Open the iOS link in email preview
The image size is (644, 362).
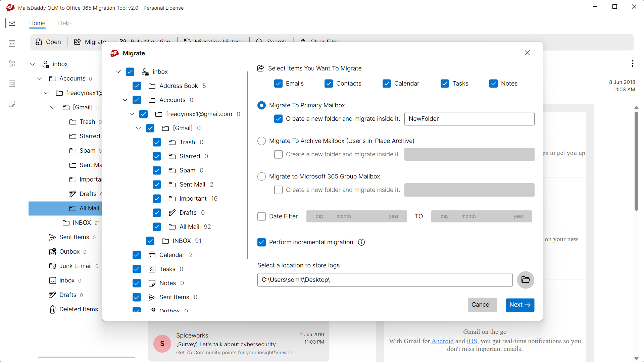(472, 341)
